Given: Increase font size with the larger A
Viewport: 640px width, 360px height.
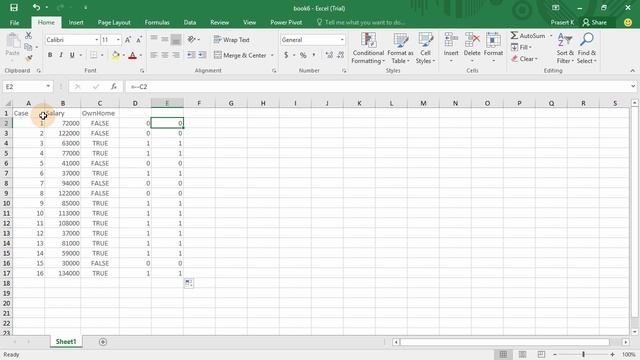Looking at the screenshot, I should (128, 40).
